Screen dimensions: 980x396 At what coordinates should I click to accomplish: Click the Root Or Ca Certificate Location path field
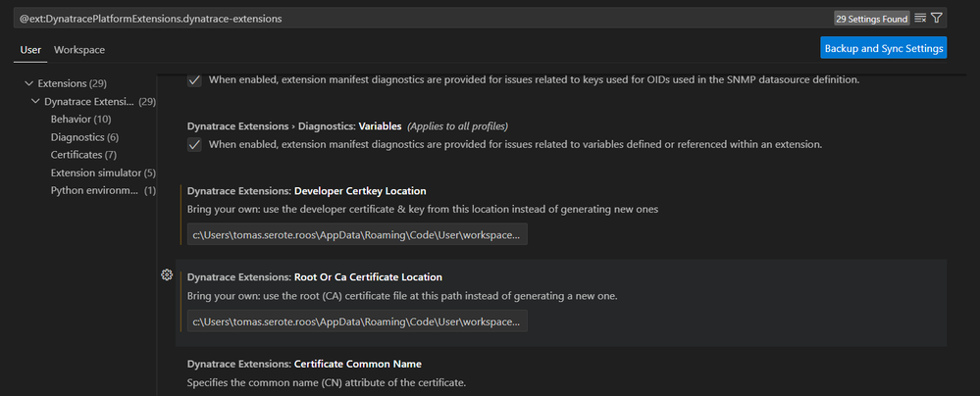(357, 321)
